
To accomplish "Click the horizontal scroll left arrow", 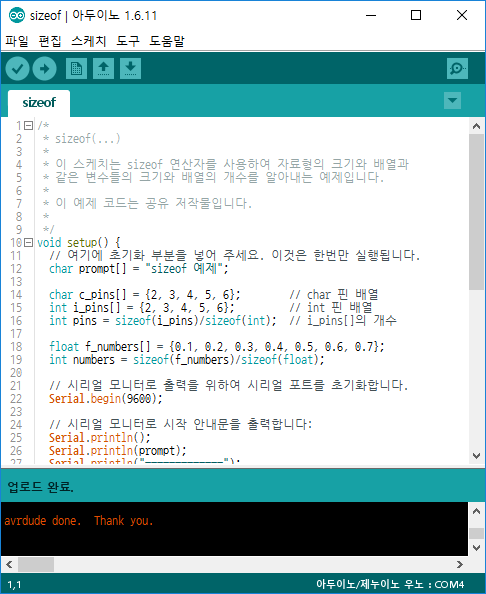I will click(x=9, y=564).
